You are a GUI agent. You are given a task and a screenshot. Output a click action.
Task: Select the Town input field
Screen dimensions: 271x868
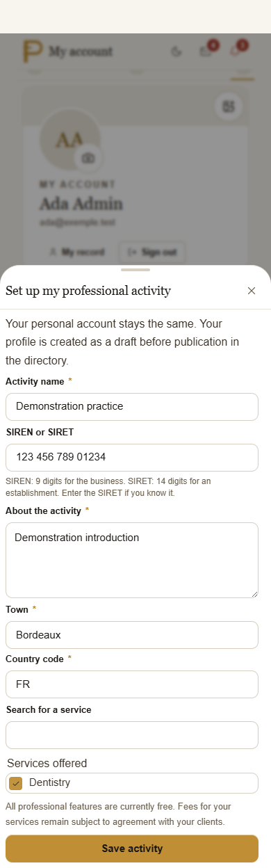click(x=132, y=635)
